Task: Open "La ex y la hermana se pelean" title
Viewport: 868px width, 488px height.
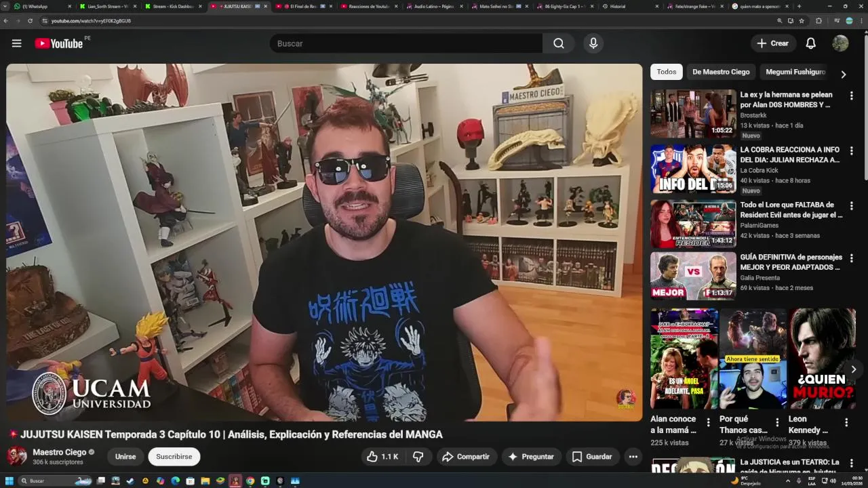Action: (x=786, y=100)
